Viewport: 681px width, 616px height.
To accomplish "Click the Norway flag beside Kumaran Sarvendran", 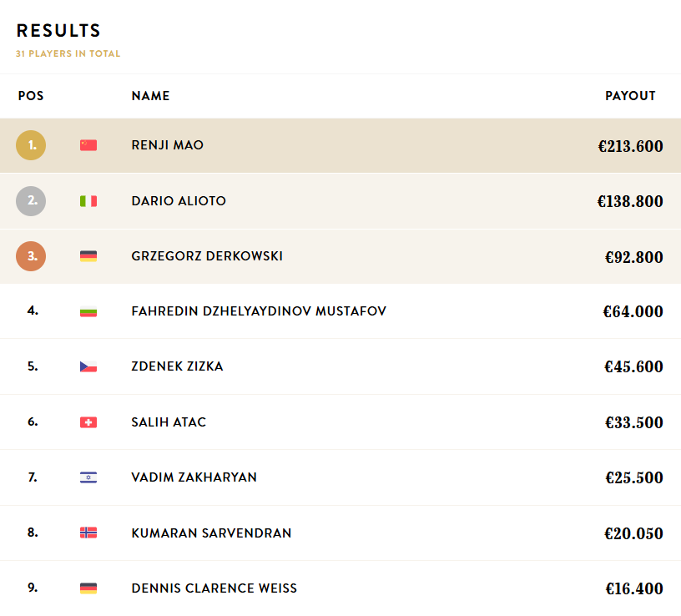I will coord(88,533).
